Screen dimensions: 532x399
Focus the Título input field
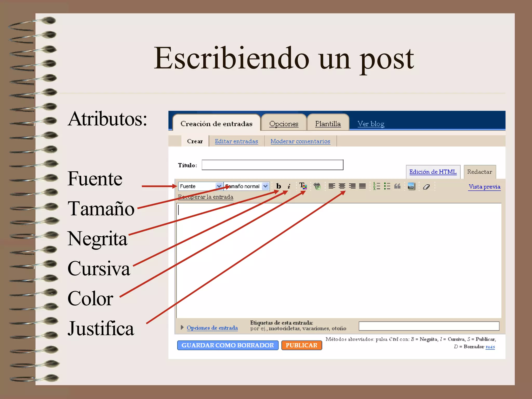click(x=272, y=165)
